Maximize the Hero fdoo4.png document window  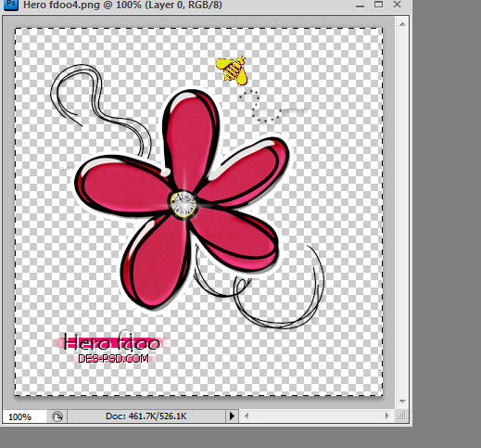tap(378, 5)
